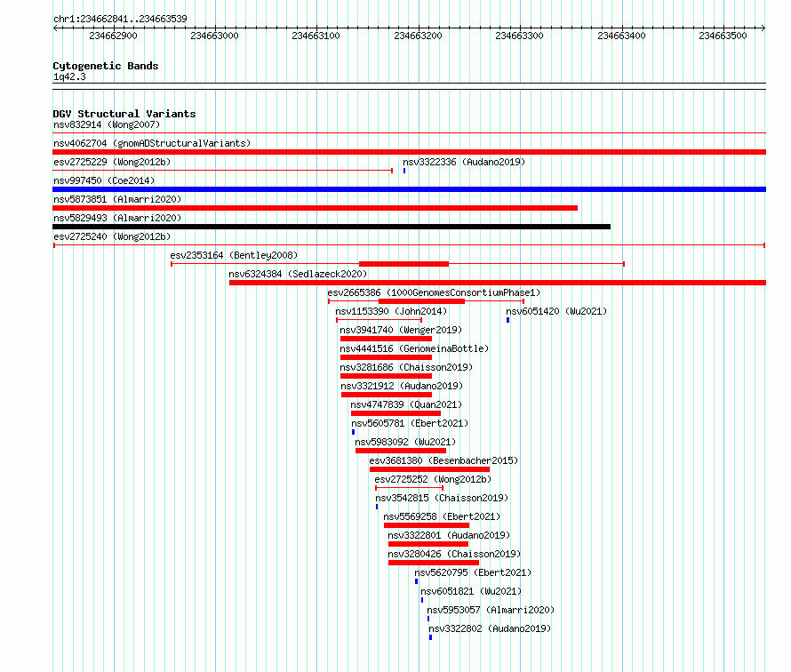Click the esv2353164 (Bentley2008) label

coord(234,255)
